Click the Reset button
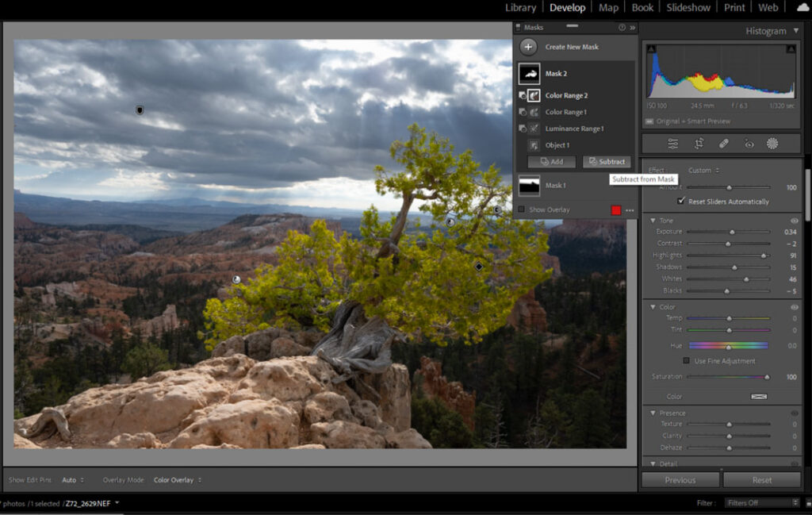 click(762, 480)
